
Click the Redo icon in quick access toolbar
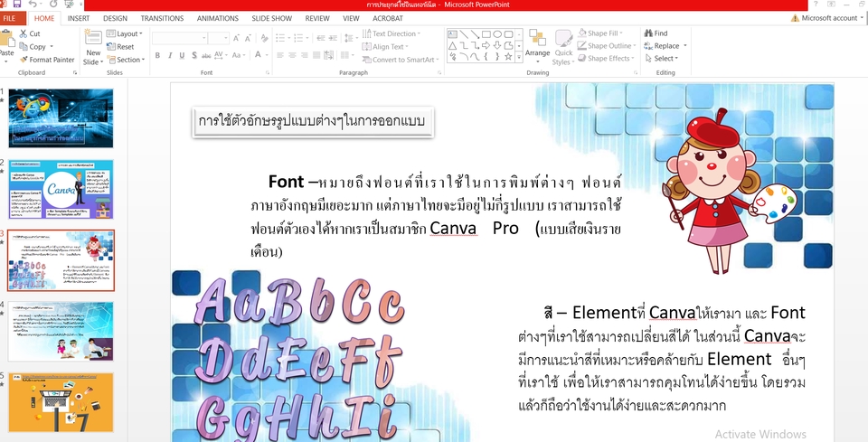pos(53,5)
